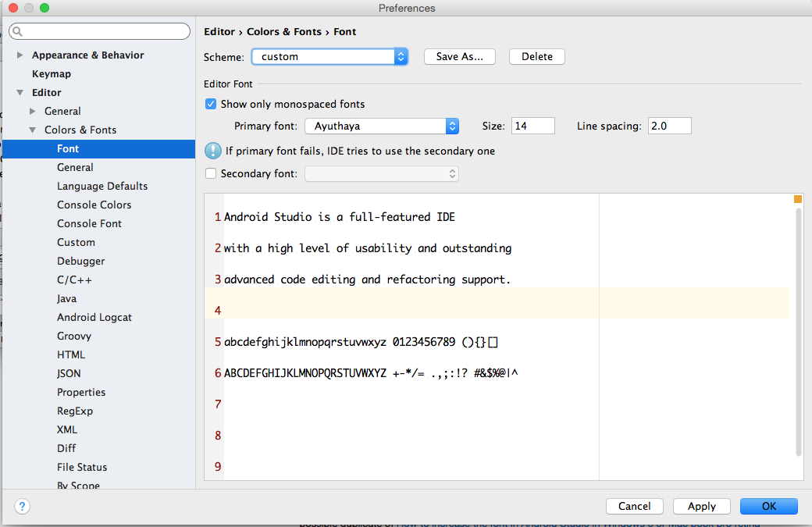This screenshot has width=812, height=527.
Task: Collapse the Colors & Fonts node
Action: [33, 130]
